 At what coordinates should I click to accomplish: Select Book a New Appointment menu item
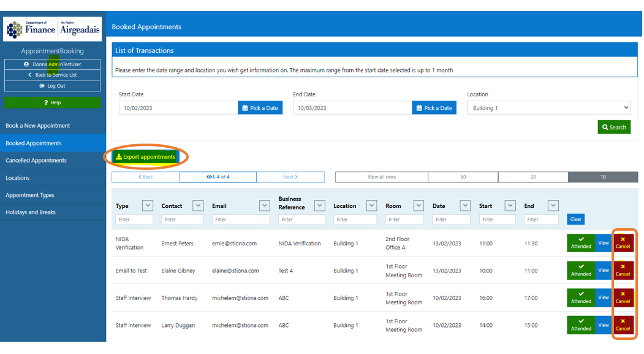coord(38,126)
